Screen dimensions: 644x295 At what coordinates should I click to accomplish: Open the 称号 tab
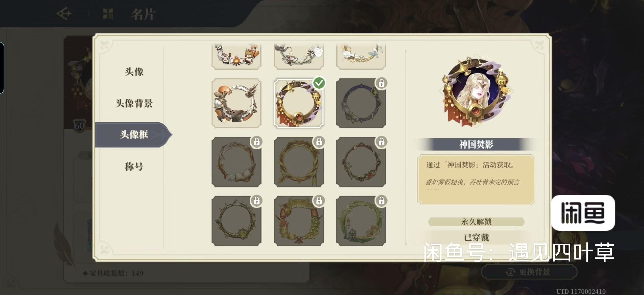134,166
